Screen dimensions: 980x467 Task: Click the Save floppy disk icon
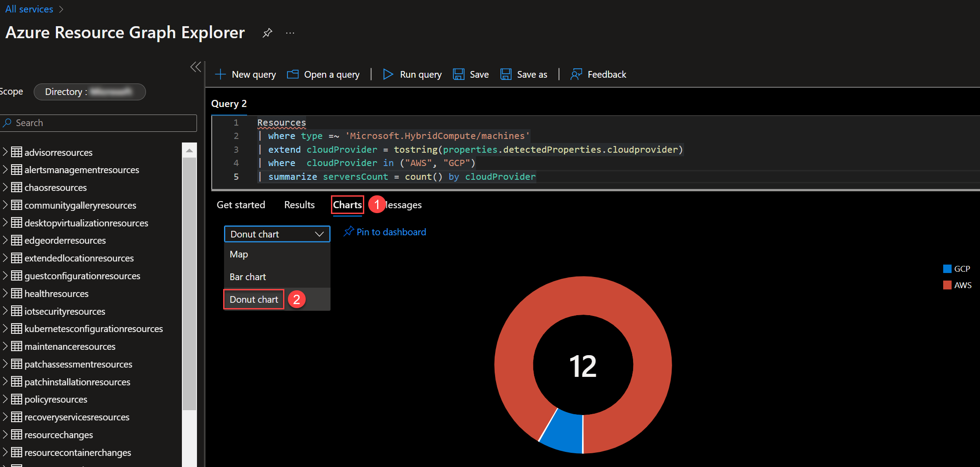pos(458,74)
